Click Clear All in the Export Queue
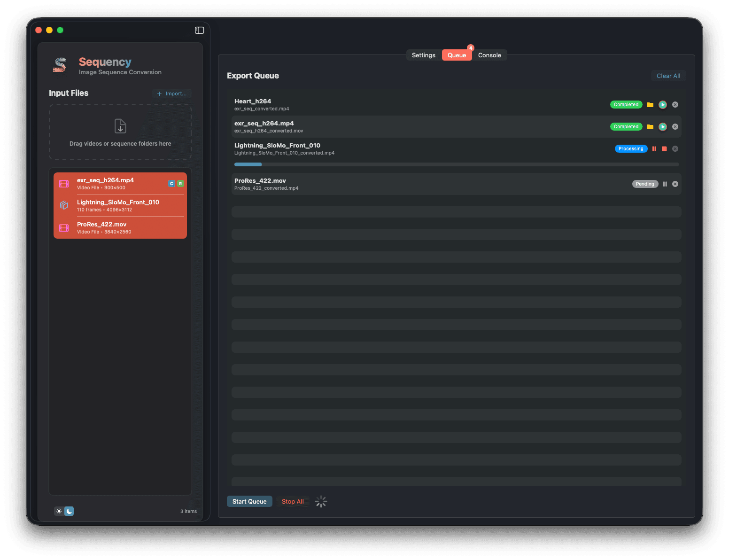Image resolution: width=729 pixels, height=560 pixels. [x=668, y=76]
